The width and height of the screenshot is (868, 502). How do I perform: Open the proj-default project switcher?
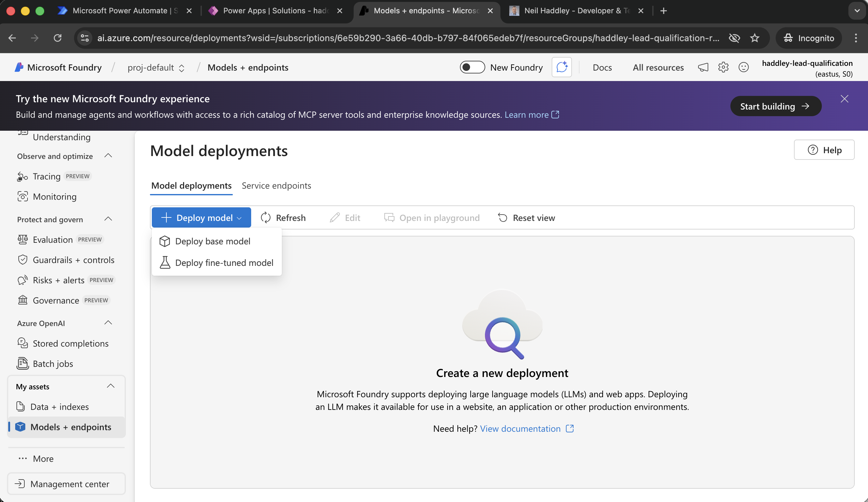pos(156,67)
